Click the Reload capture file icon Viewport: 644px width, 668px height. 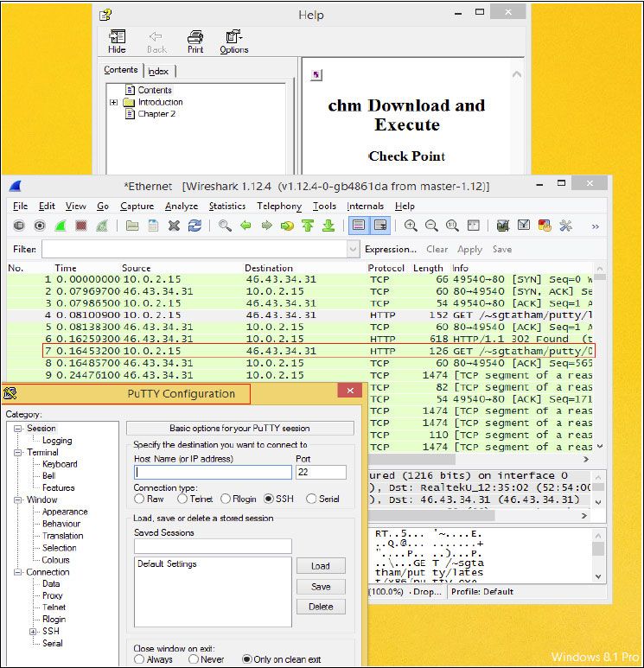click(194, 226)
